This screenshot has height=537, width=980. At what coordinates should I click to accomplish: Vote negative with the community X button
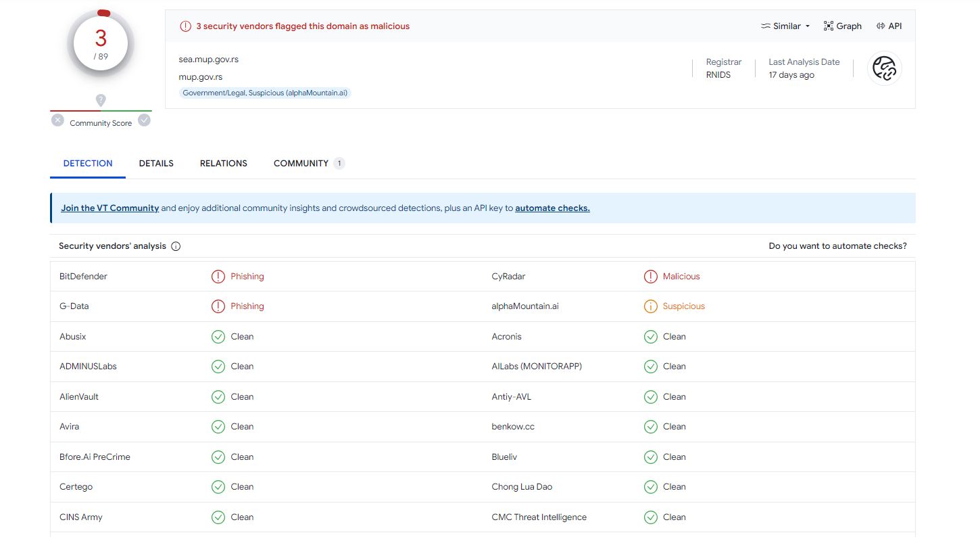pyautogui.click(x=57, y=120)
